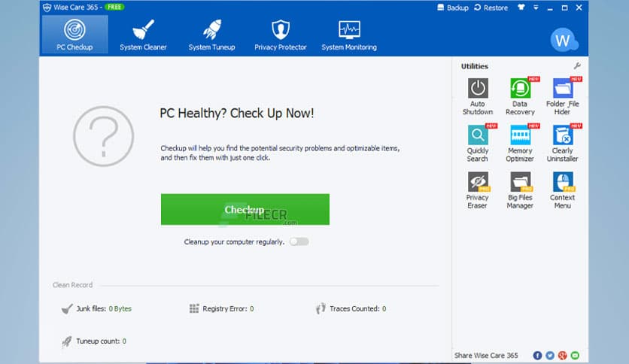Go to the Privacy Protector tab
The width and height of the screenshot is (629, 364).
click(x=281, y=35)
